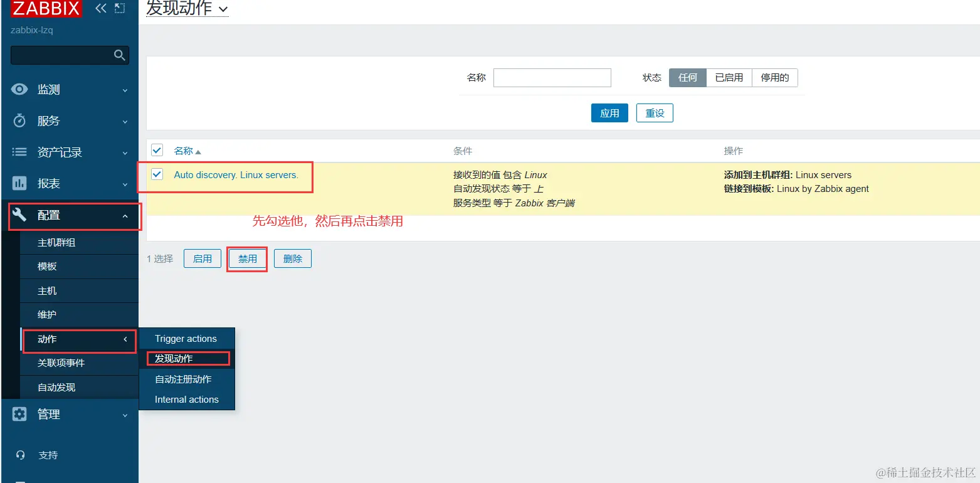
Task: Collapse the sidebar with double-chevron icon
Action: point(101,8)
